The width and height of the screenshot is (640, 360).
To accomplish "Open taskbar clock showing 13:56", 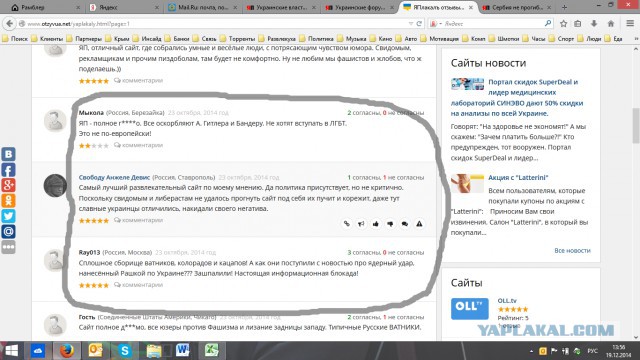I will click(x=618, y=351).
